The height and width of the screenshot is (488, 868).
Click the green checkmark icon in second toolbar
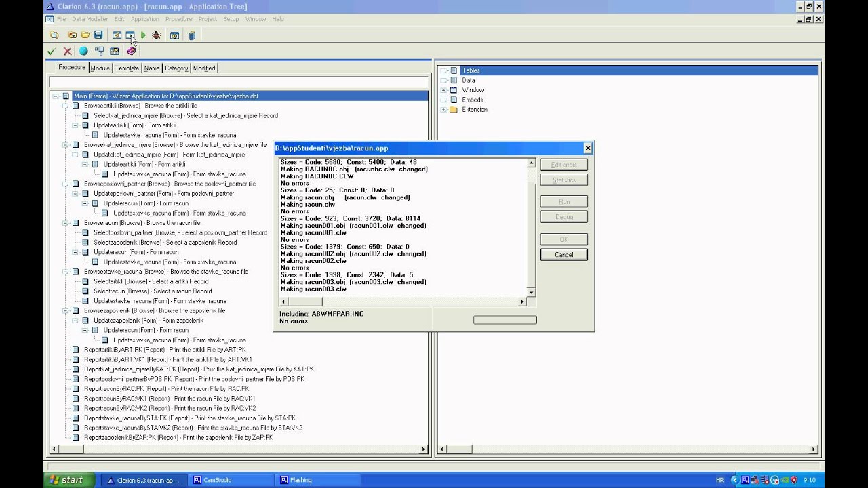click(52, 51)
